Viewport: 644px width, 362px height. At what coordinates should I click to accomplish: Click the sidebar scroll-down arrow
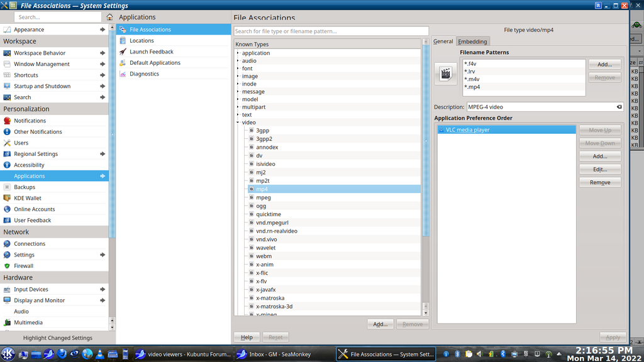(112, 327)
